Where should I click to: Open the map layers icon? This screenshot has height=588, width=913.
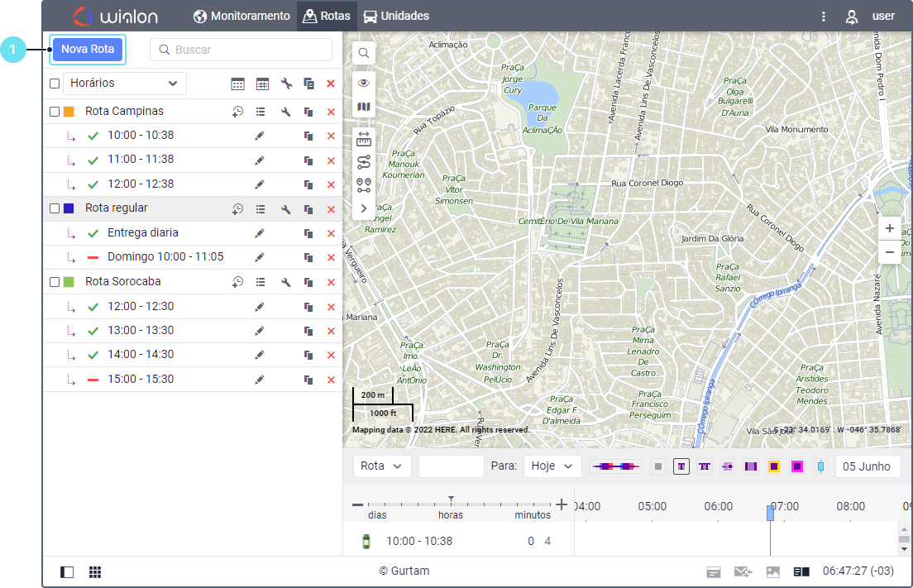364,107
